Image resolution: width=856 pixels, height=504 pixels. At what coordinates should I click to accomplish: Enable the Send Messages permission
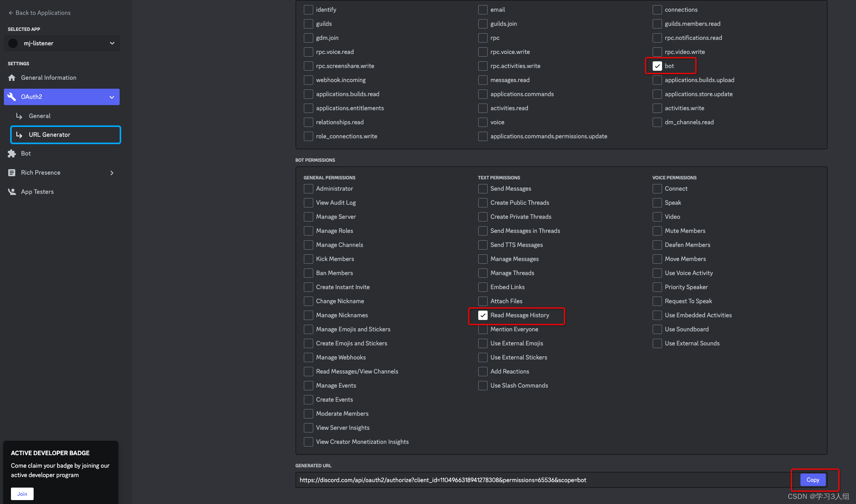483,189
